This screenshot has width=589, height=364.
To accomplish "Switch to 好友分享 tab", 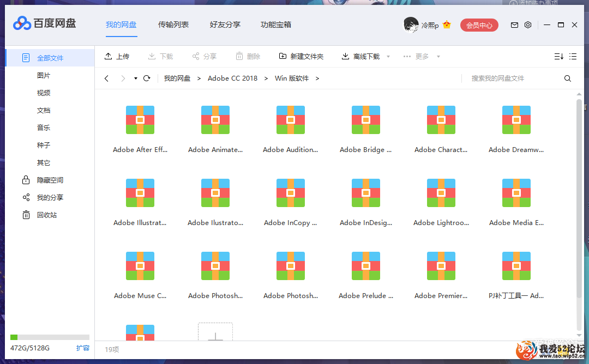I will (x=225, y=25).
